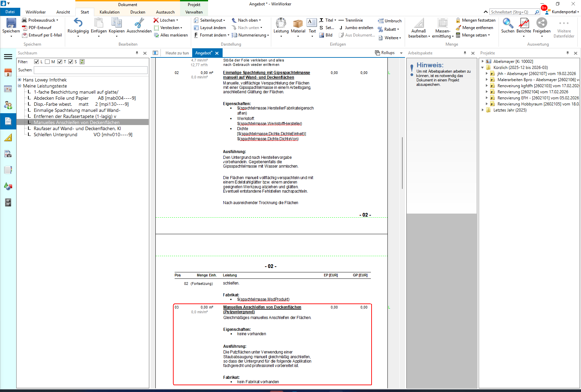Open the Berichte reports icon
581x392 pixels.
(x=524, y=23)
